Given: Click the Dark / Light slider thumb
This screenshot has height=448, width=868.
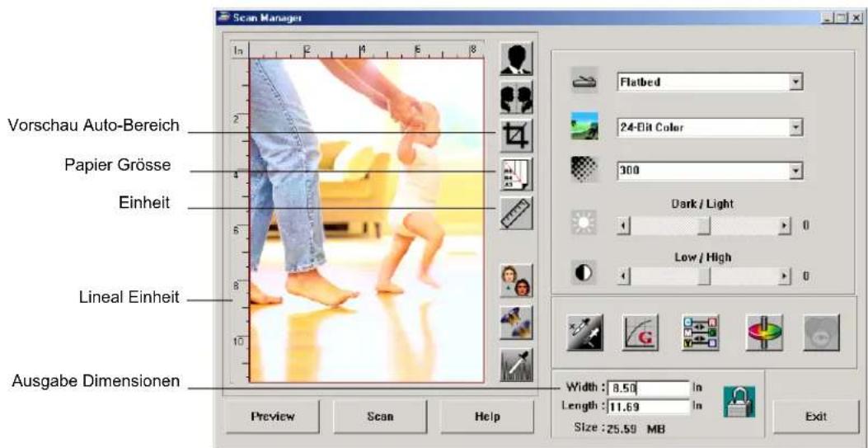Looking at the screenshot, I should point(704,226).
